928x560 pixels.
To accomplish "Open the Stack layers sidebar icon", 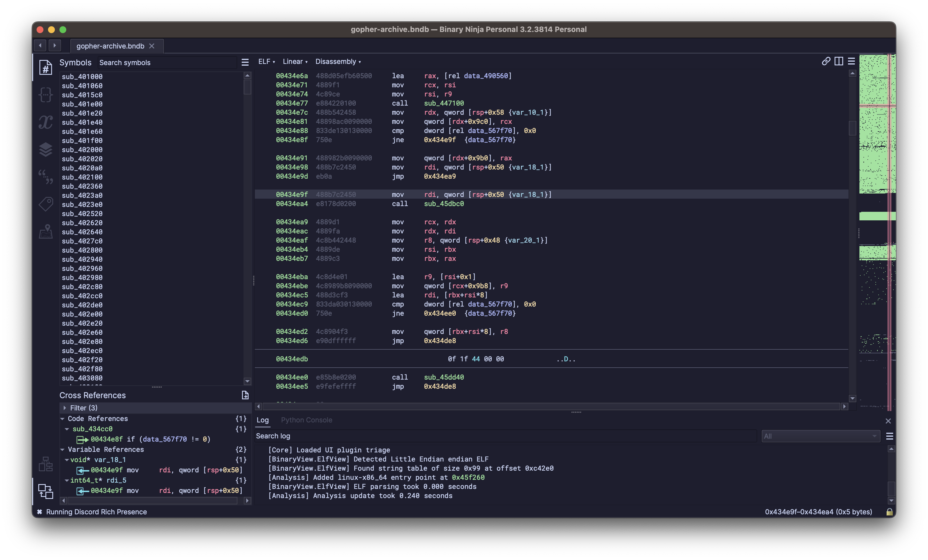I will tap(46, 149).
